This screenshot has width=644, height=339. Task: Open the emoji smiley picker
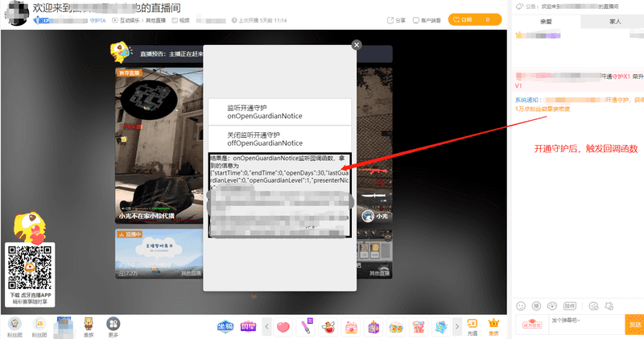tap(521, 306)
